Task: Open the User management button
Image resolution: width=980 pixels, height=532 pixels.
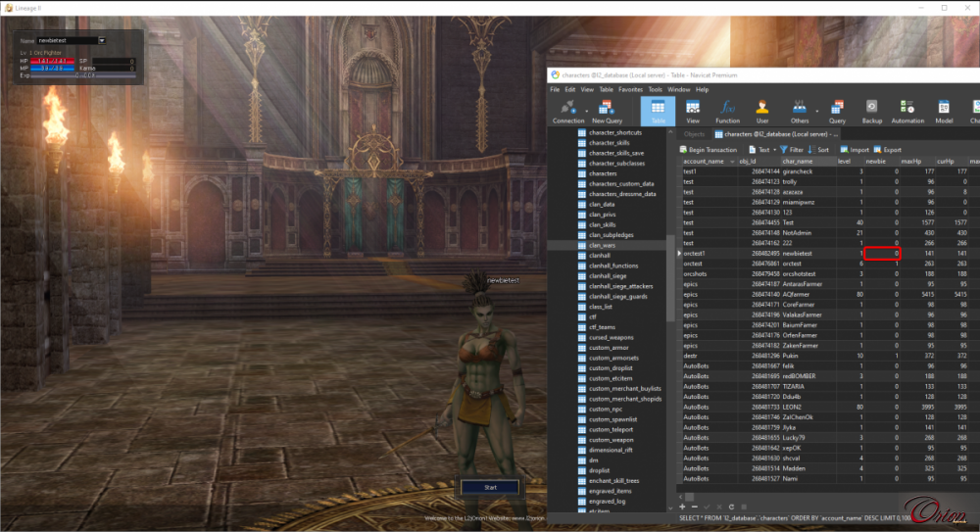Action: pyautogui.click(x=761, y=112)
